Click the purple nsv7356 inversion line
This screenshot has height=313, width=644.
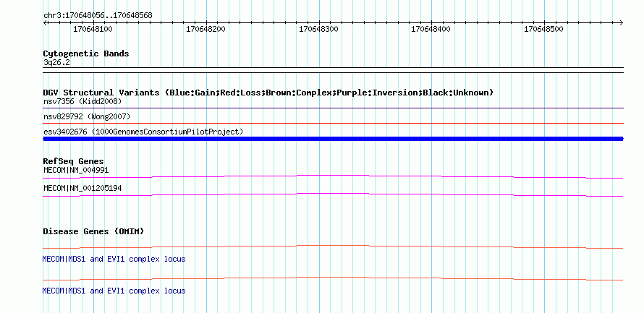tap(333, 108)
